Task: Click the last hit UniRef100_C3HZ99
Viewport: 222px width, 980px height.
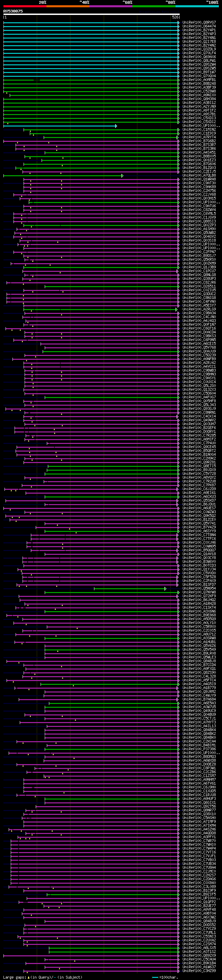Action: pos(199,971)
